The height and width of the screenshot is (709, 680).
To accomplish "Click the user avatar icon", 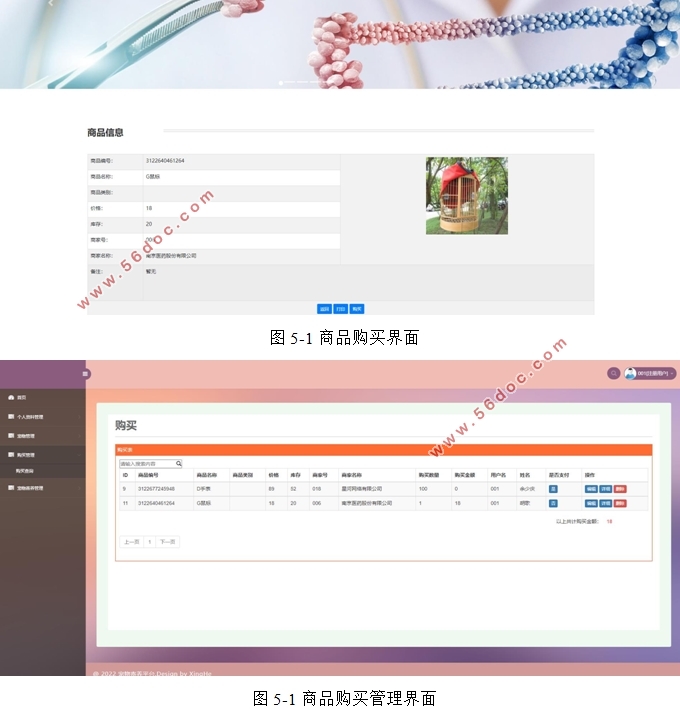I will pos(630,373).
